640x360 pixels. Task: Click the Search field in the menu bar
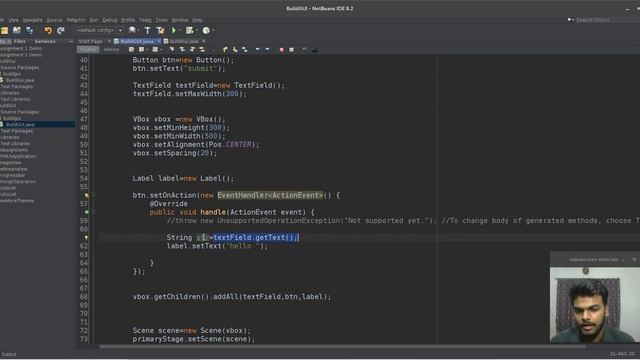tap(606, 20)
